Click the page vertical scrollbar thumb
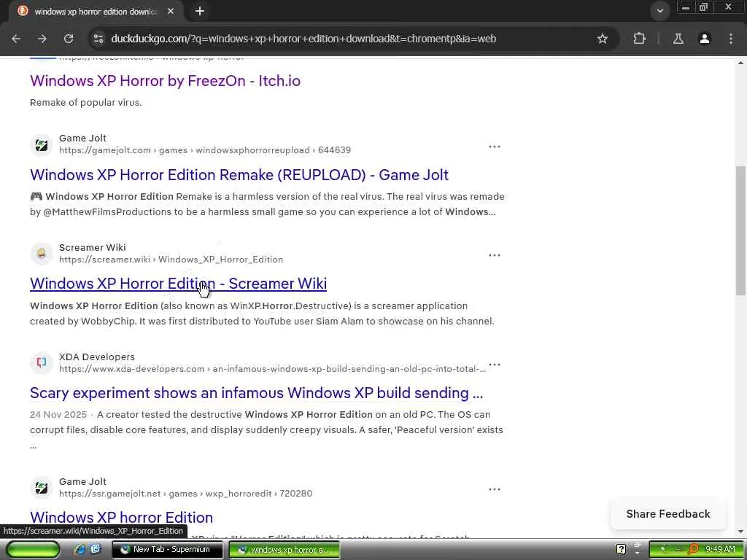 pyautogui.click(x=740, y=230)
